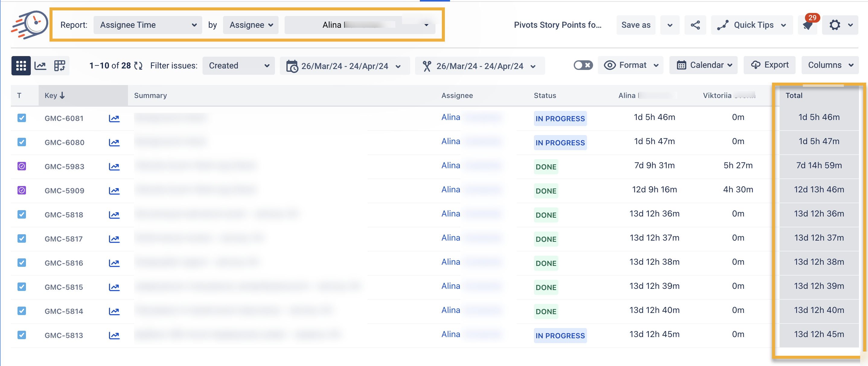Open the Assignee Time report dropdown

(x=147, y=25)
